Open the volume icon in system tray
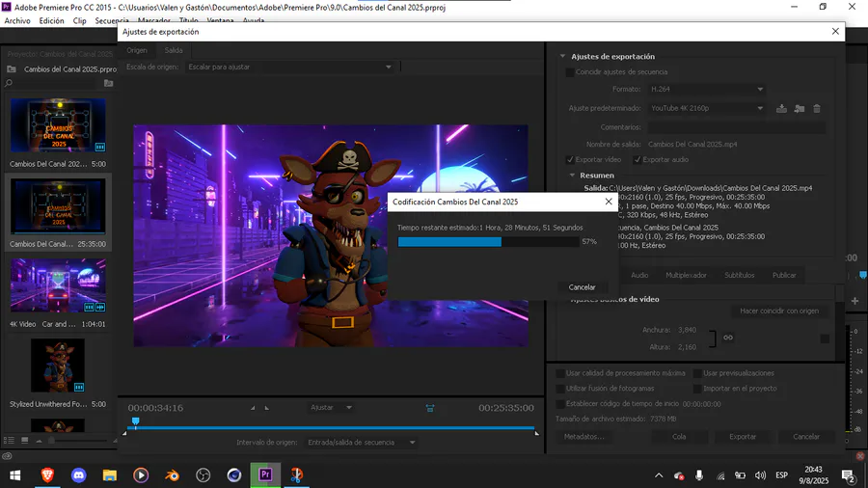 pyautogui.click(x=761, y=475)
